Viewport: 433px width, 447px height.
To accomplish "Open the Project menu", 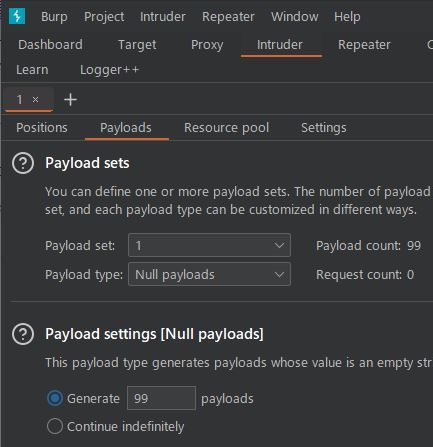I will point(104,17).
